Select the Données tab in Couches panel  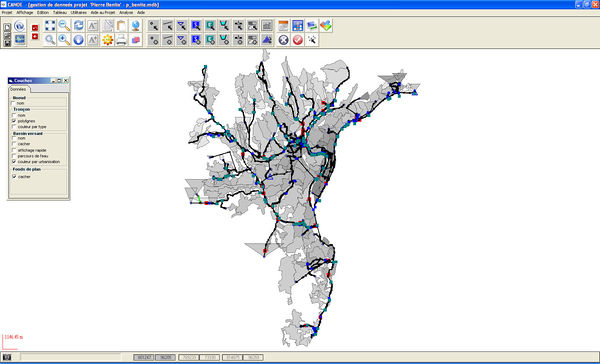[x=18, y=89]
